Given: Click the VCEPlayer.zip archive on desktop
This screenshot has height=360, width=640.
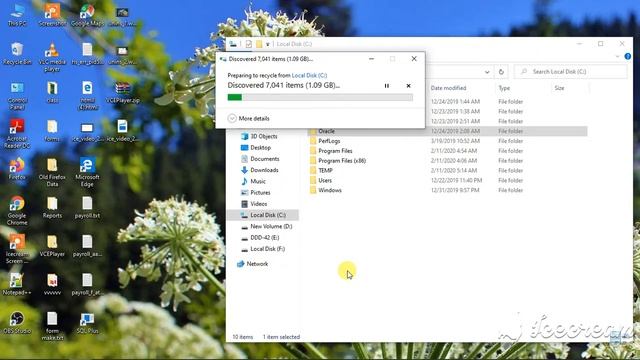Looking at the screenshot, I should point(122,92).
